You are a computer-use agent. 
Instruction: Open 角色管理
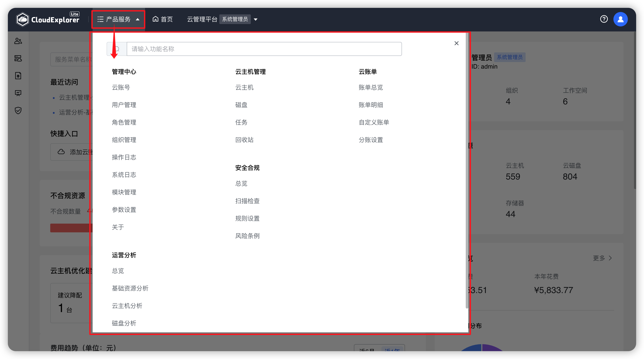(x=124, y=123)
